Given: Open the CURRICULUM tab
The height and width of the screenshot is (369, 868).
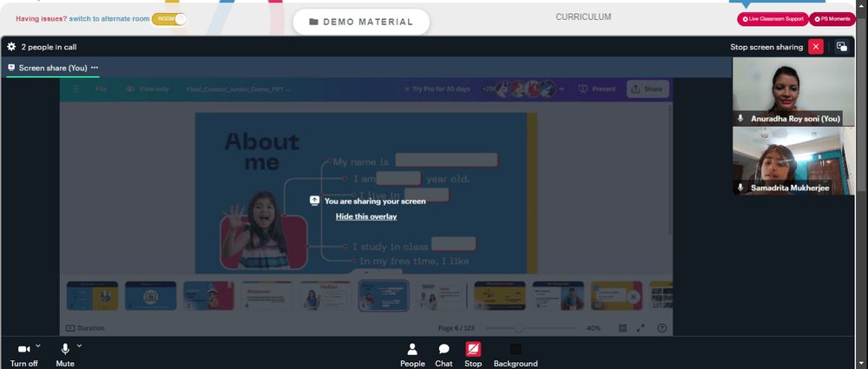Looking at the screenshot, I should [x=583, y=17].
